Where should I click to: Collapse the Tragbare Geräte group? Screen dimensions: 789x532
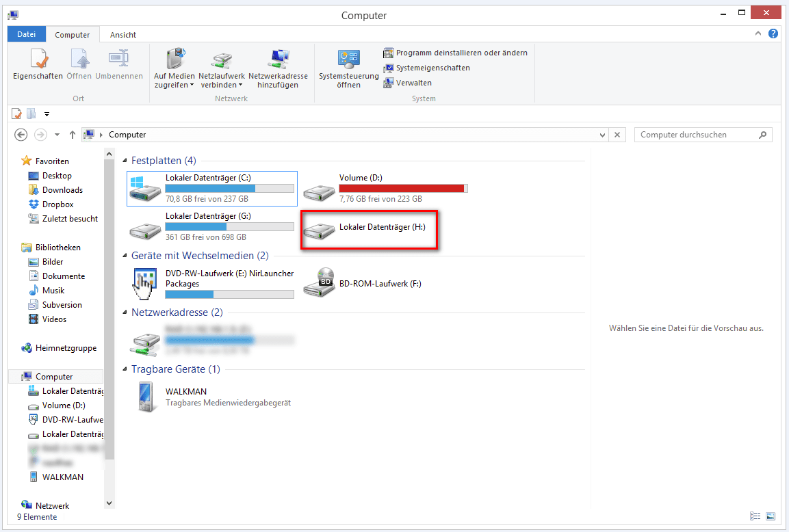click(x=125, y=369)
